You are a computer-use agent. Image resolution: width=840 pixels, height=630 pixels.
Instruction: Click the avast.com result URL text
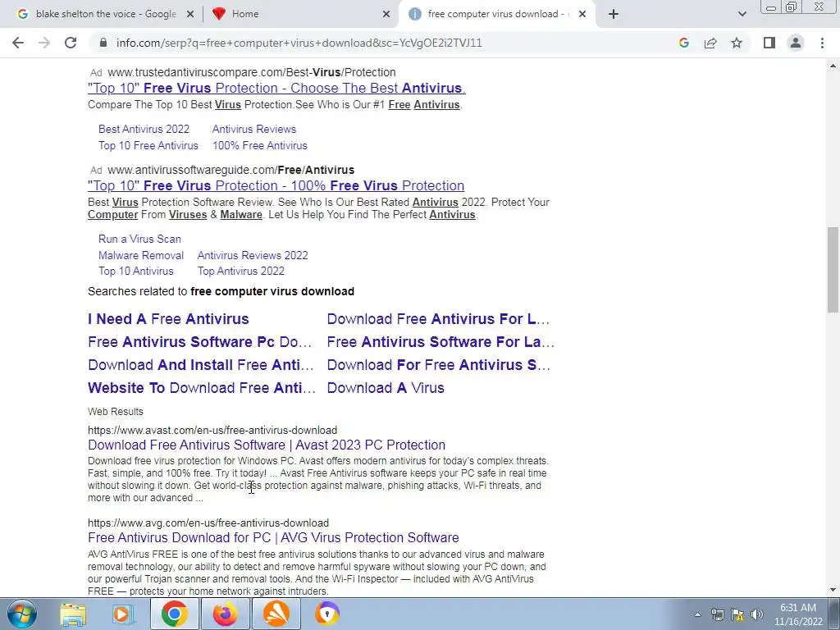coord(212,430)
